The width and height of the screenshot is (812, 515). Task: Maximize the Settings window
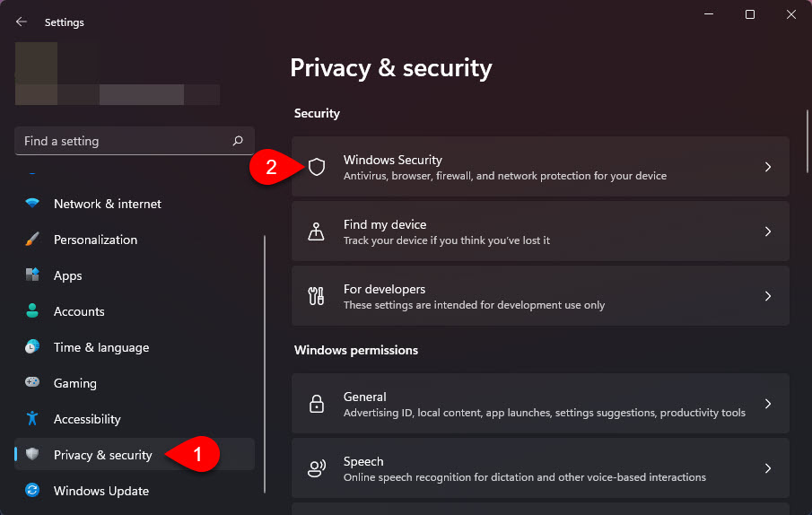750,14
